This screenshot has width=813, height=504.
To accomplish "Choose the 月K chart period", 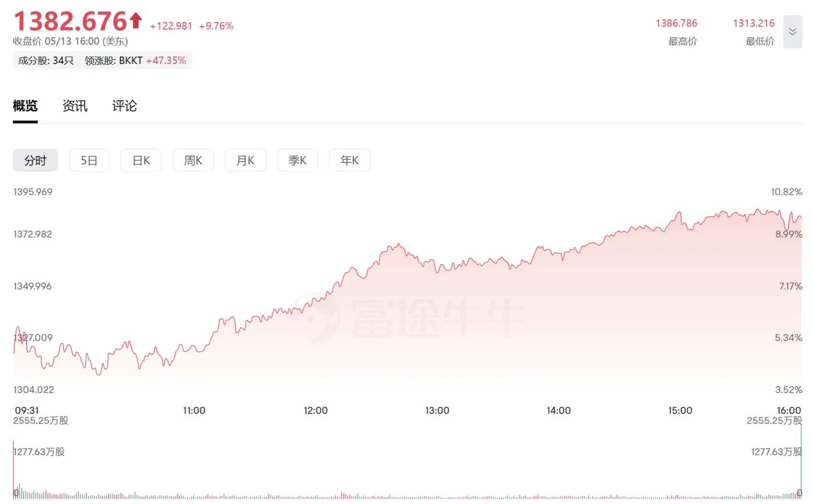I will coord(245,160).
